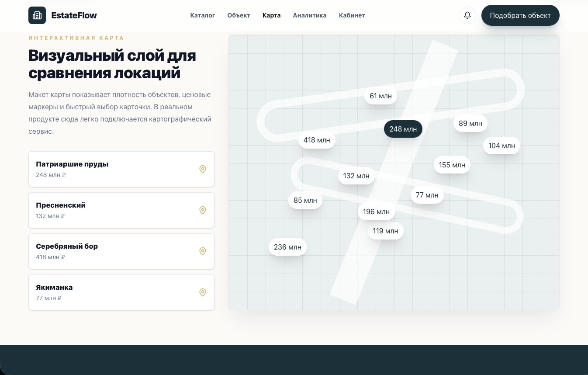Screen dimensions: 588x375
Task: Click the 89 млн price marker
Action: (x=470, y=123)
